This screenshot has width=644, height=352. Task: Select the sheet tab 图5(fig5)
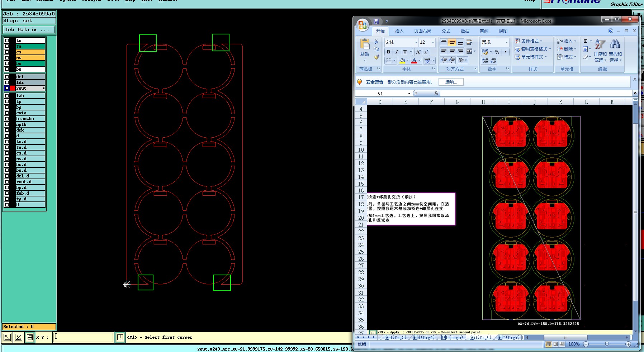452,337
